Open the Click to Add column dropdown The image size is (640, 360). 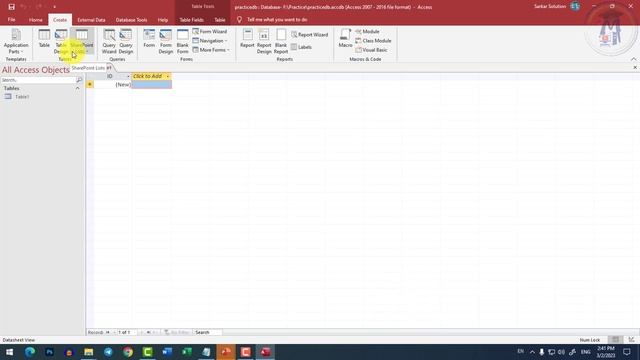(x=168, y=76)
